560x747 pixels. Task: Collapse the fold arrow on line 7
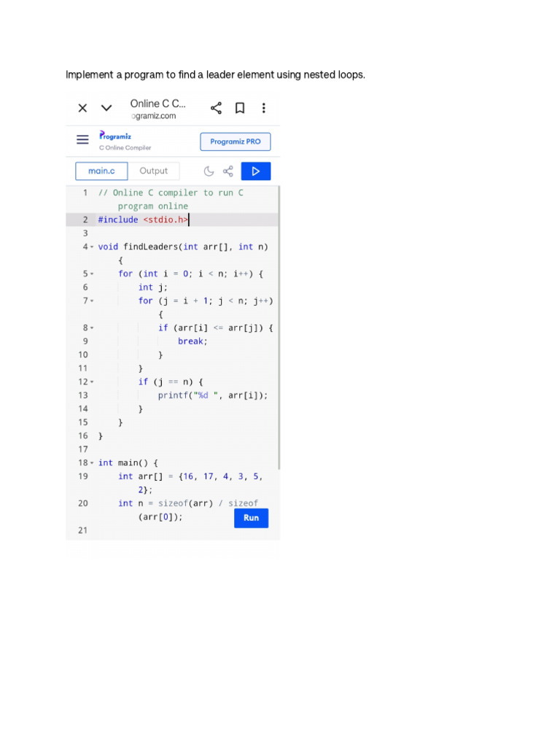(x=92, y=301)
